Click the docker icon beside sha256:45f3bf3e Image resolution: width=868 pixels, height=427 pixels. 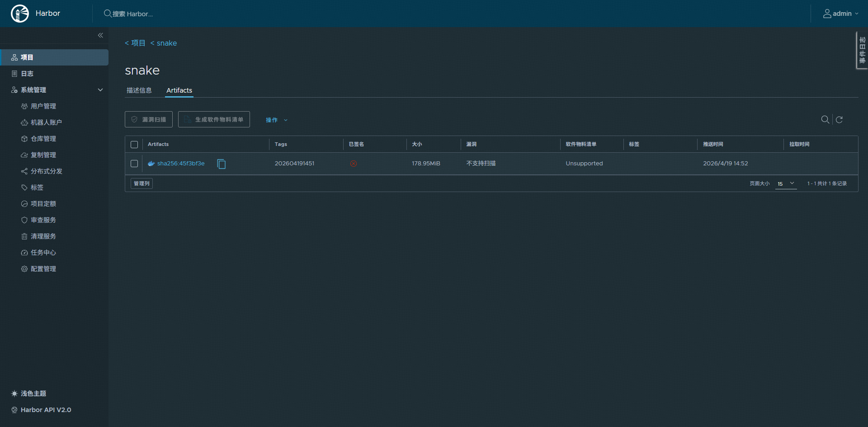pos(151,164)
